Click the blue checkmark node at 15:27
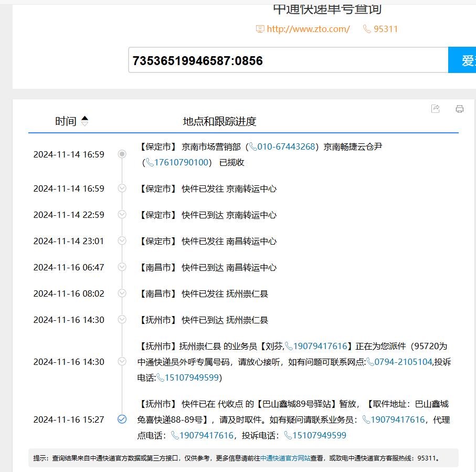476x472 pixels. (x=122, y=419)
